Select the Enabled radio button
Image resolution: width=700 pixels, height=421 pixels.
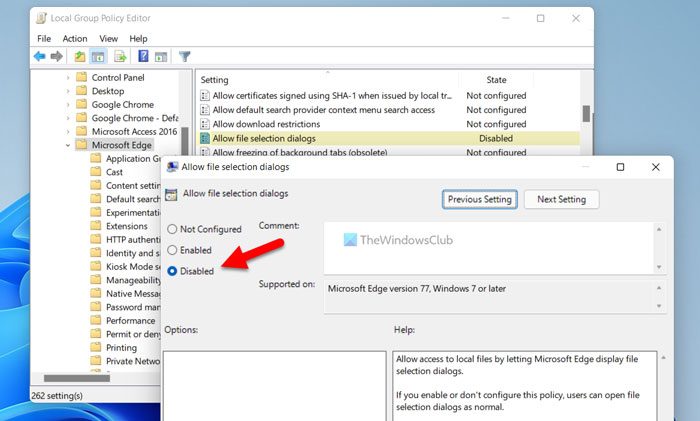[172, 250]
